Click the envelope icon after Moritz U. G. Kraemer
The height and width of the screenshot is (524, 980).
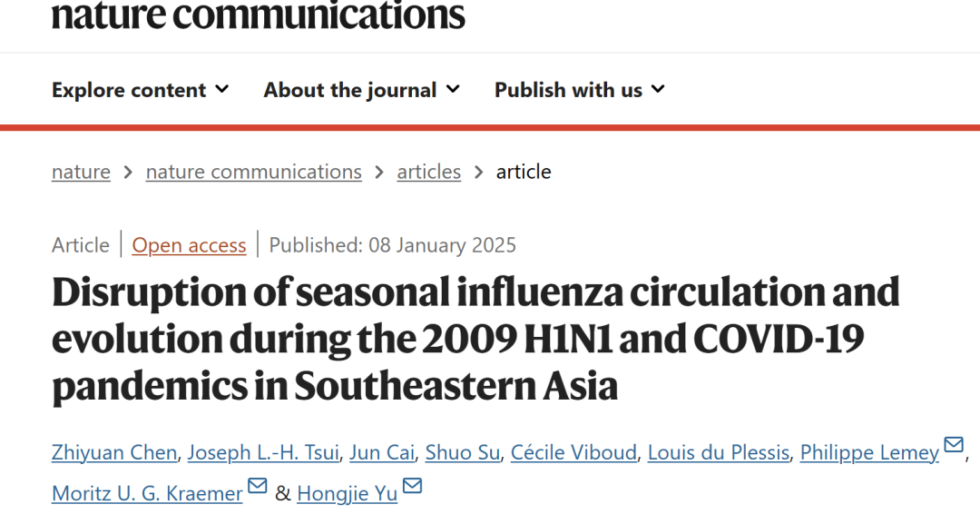pyautogui.click(x=258, y=485)
